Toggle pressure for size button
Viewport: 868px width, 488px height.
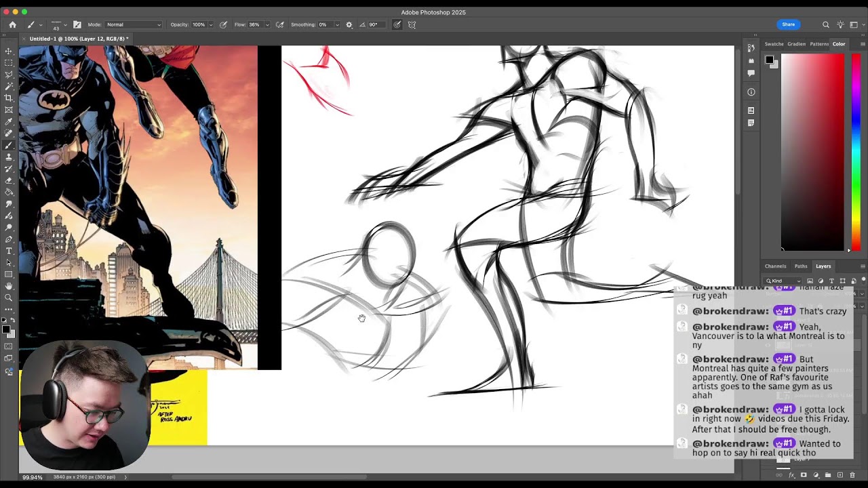[397, 24]
